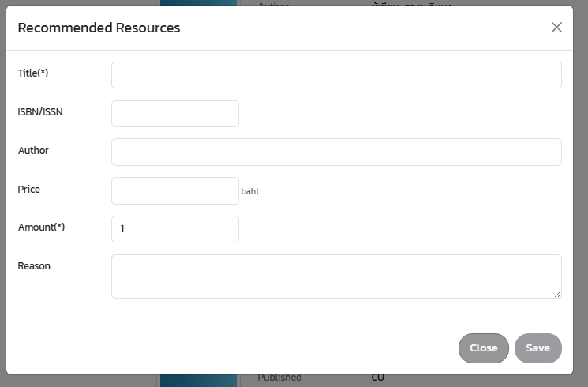
Task: Click the Reason label text
Action: point(34,266)
